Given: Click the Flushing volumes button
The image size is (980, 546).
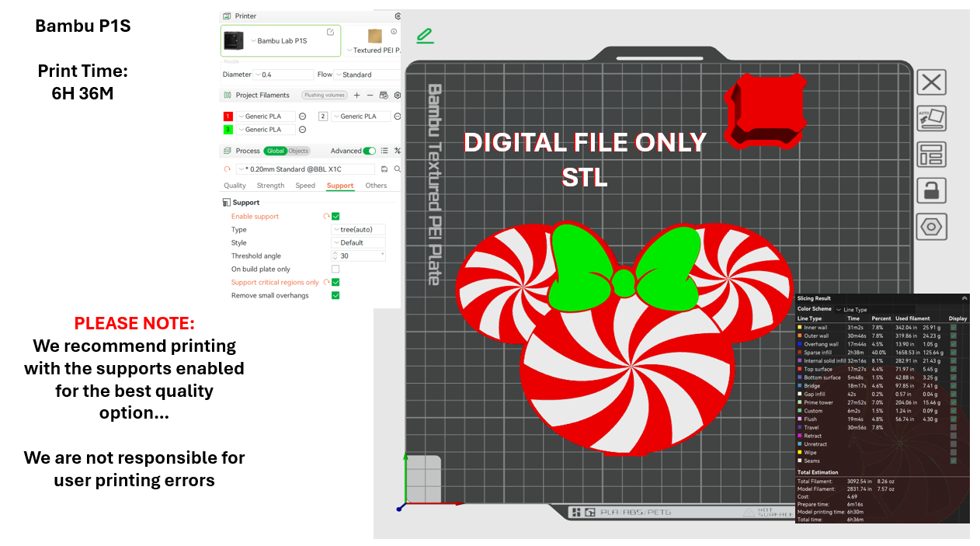Looking at the screenshot, I should pyautogui.click(x=325, y=96).
